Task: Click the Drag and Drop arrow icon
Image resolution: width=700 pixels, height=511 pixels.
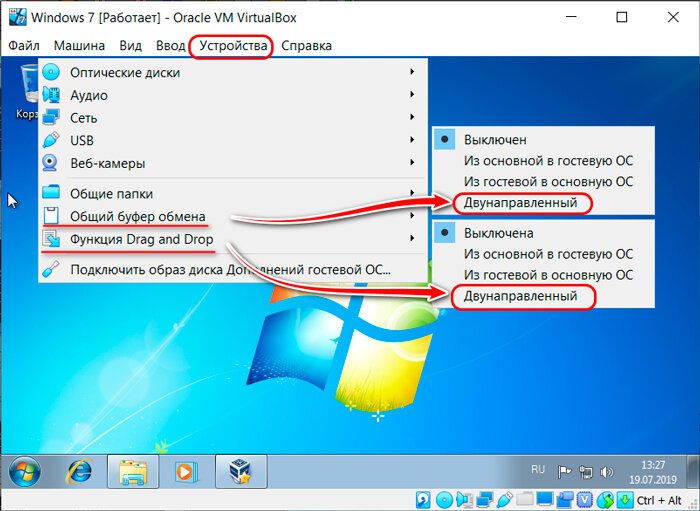Action: click(x=51, y=239)
